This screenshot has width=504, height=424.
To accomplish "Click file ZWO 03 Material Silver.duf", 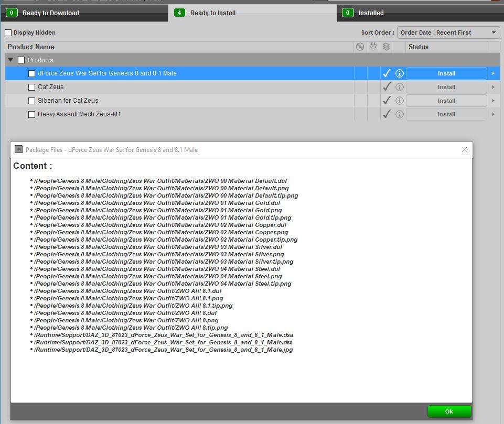I will [158, 247].
